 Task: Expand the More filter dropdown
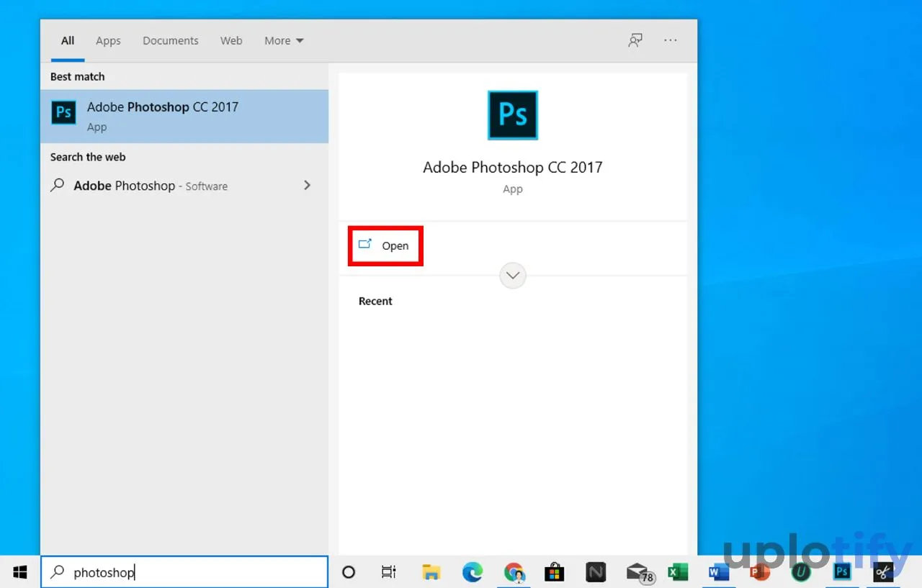[x=284, y=41]
